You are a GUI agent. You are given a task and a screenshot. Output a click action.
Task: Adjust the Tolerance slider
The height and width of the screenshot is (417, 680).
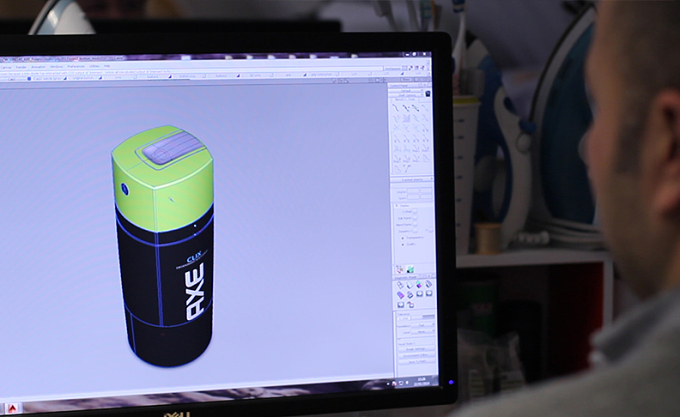tap(422, 317)
